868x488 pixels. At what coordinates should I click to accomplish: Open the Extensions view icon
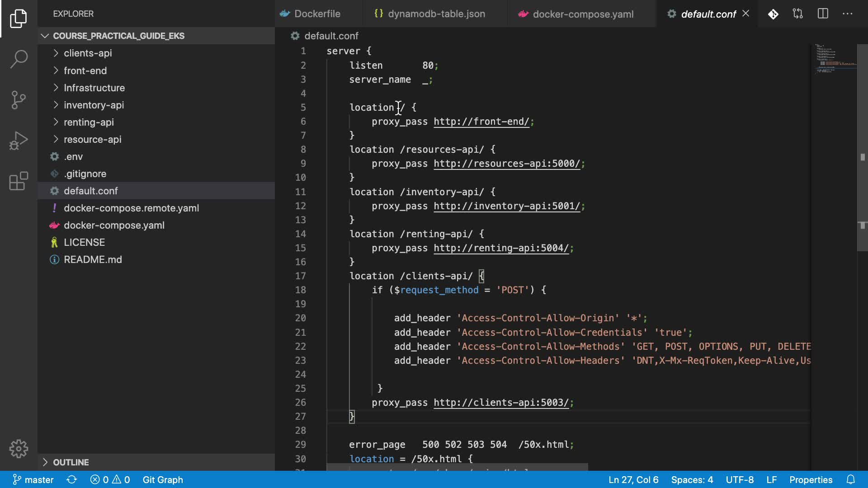pos(19,181)
